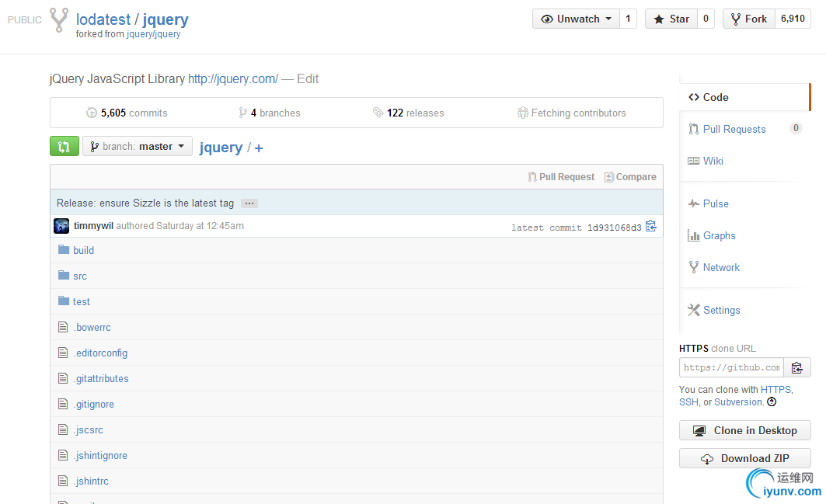
Task: Click the tag icon beside 122 releases
Action: pyautogui.click(x=378, y=112)
